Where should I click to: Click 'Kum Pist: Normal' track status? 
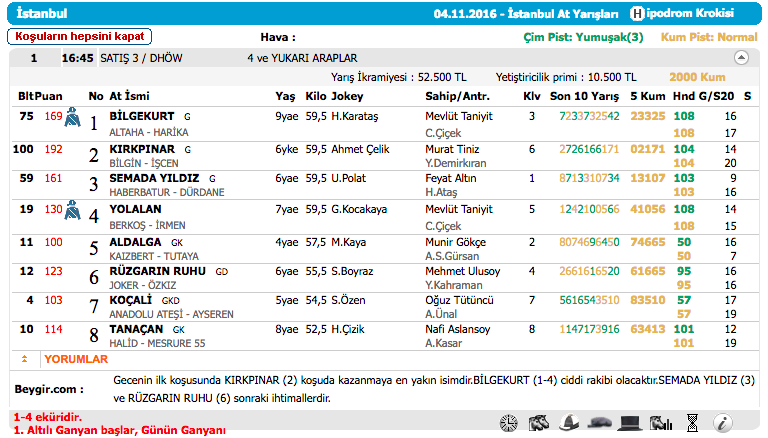(x=709, y=37)
